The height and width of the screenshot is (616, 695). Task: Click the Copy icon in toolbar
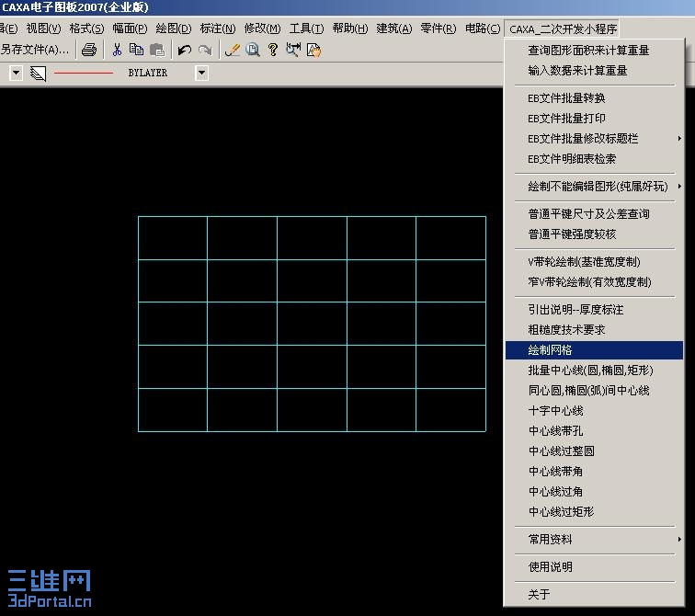pos(136,50)
